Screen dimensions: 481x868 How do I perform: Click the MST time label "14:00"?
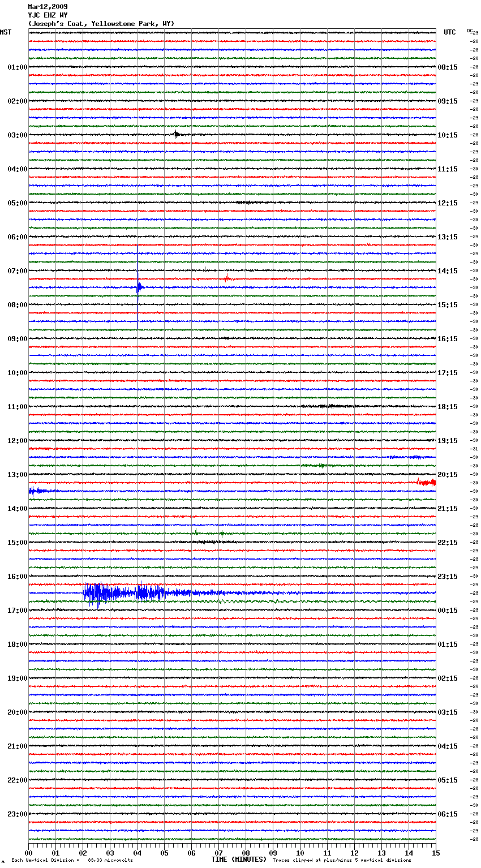[18, 509]
